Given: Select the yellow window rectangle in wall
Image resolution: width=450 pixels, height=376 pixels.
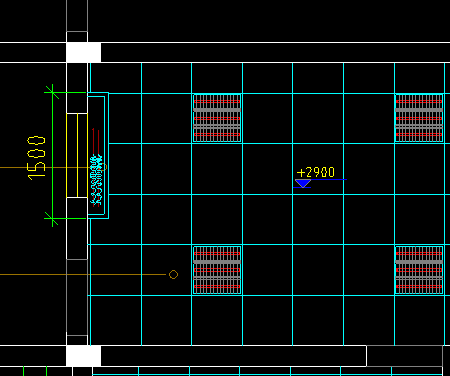Looking at the screenshot, I should point(77,155).
